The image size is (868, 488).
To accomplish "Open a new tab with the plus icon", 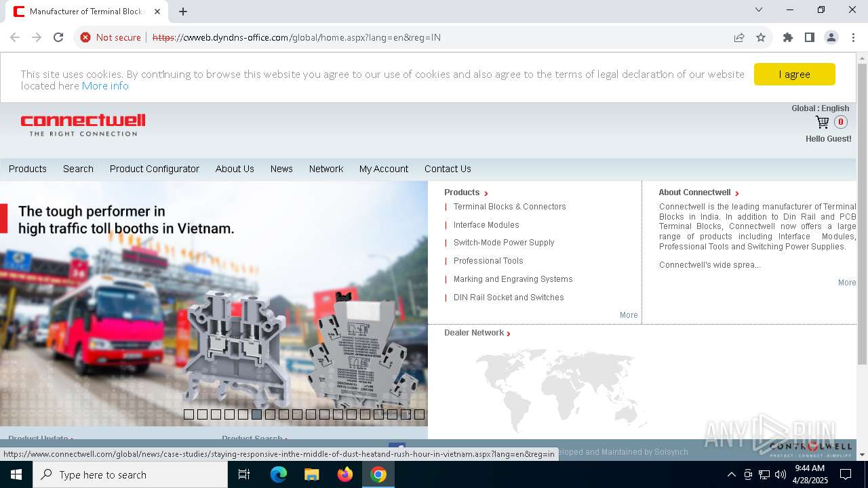I will pyautogui.click(x=183, y=12).
